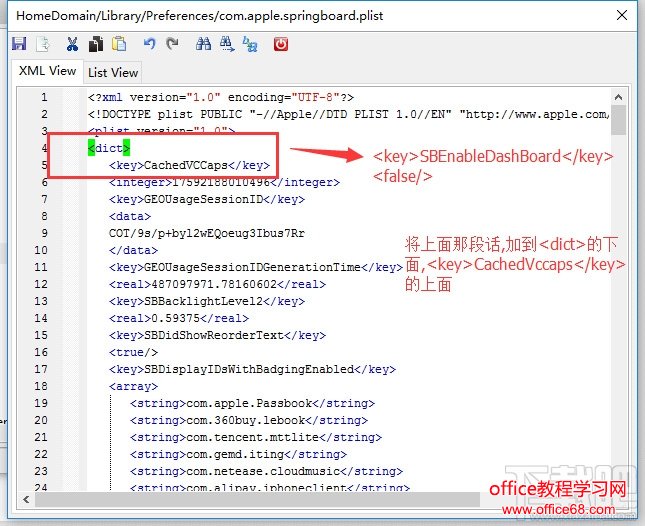Switch to the List View tab

point(113,72)
